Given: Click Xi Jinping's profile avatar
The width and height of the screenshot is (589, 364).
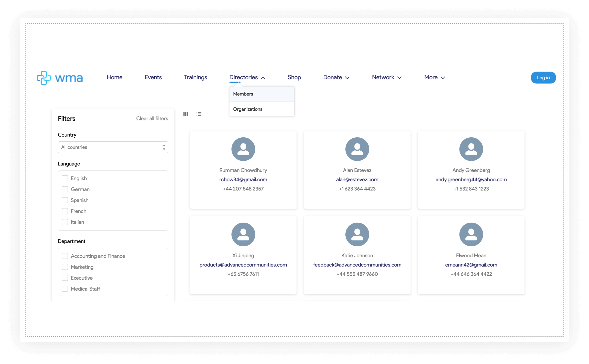Looking at the screenshot, I should (243, 234).
